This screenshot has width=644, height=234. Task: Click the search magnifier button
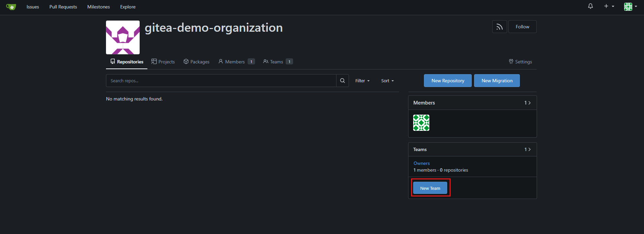343,81
